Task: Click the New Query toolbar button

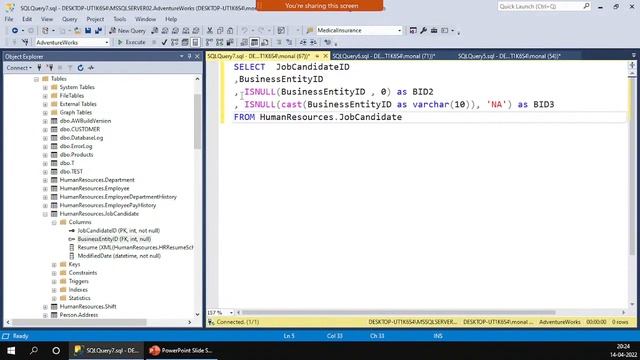Action: [x=127, y=31]
